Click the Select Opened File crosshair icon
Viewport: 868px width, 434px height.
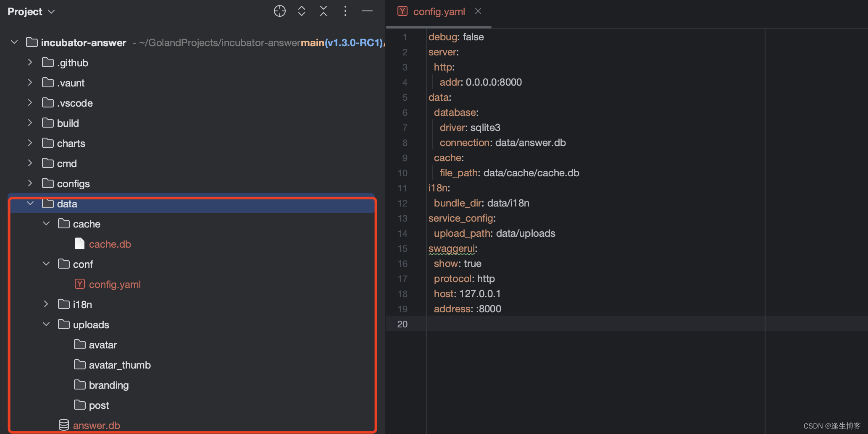tap(279, 11)
